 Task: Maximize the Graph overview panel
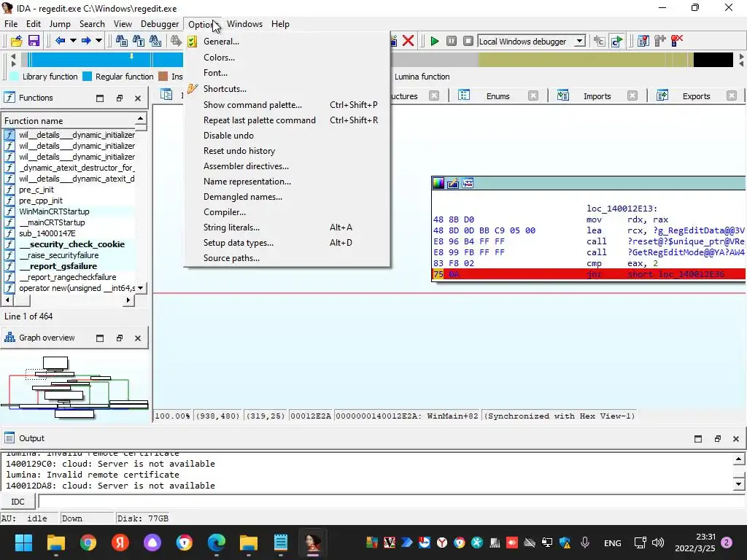coord(99,338)
